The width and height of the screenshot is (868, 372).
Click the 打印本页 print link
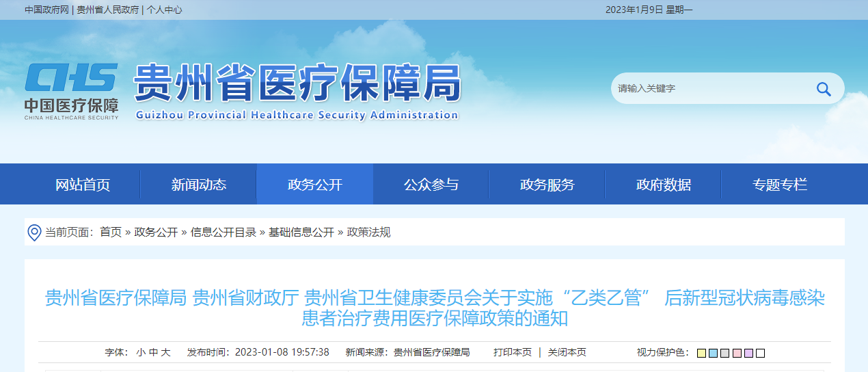(513, 352)
